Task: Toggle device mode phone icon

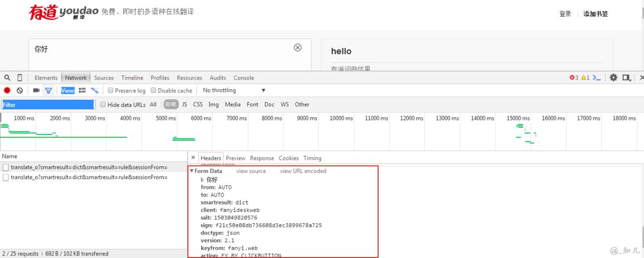Action: pos(20,78)
